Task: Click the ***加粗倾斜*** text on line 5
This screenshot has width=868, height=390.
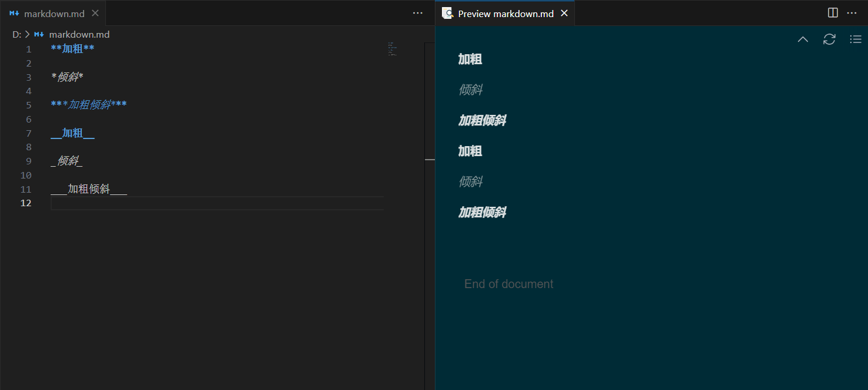Action: click(x=89, y=105)
